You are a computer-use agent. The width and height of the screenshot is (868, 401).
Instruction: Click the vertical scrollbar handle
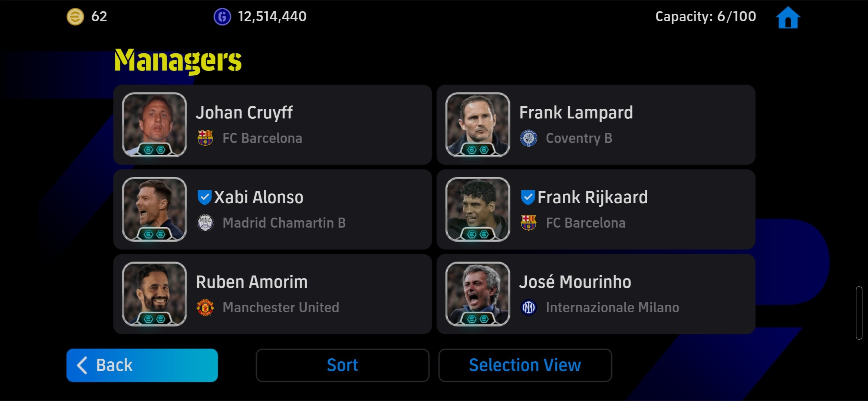tap(859, 313)
